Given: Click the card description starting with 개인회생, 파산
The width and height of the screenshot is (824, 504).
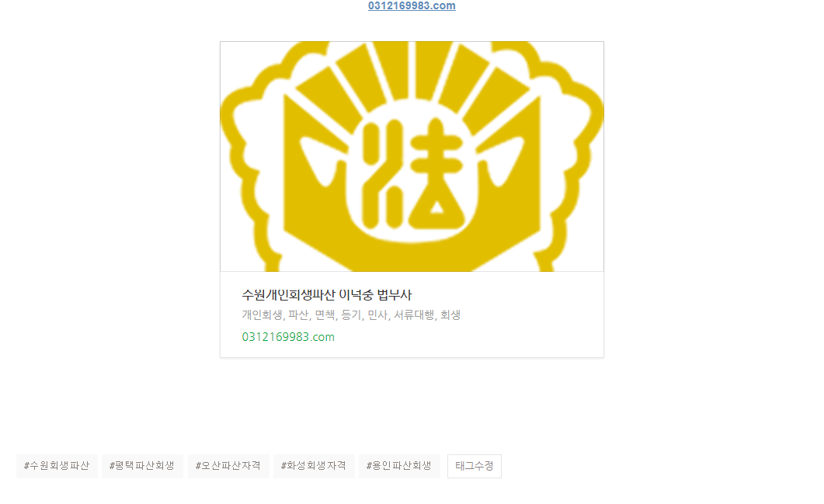Looking at the screenshot, I should 351,315.
